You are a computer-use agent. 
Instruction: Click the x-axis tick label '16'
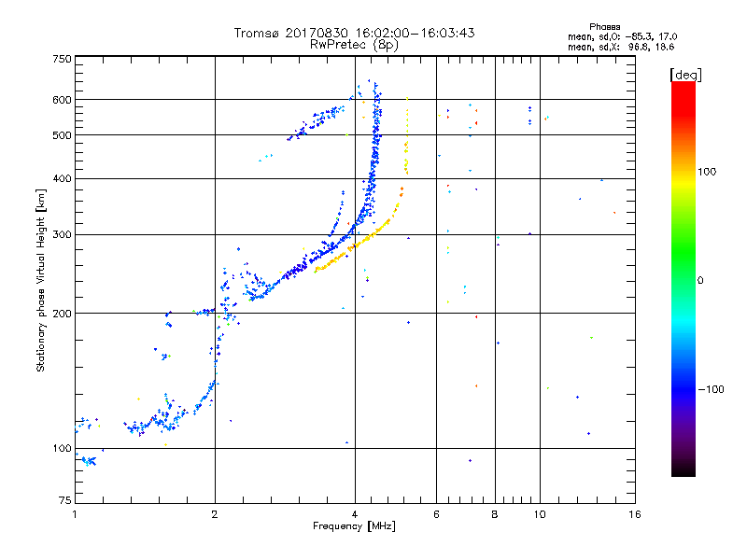(635, 514)
